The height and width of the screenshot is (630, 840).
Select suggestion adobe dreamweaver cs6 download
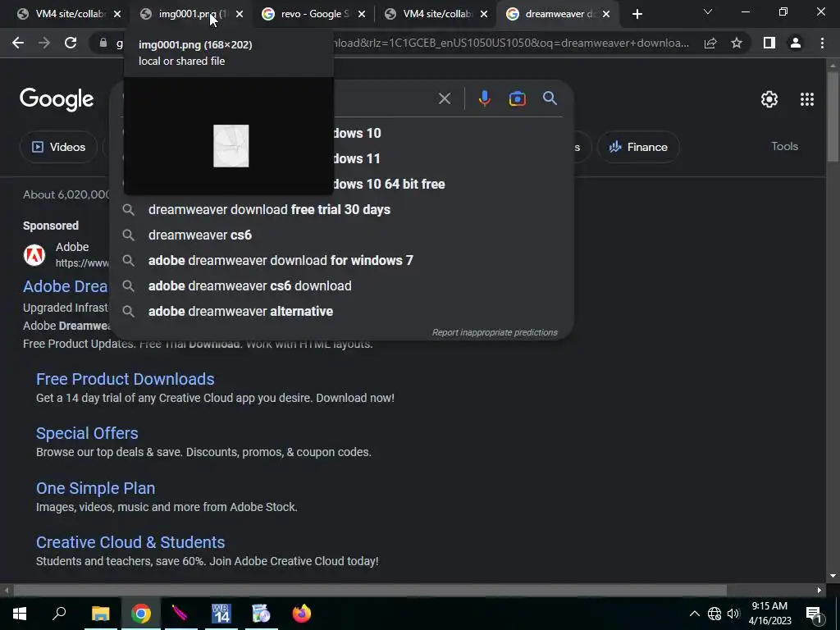click(x=341, y=285)
